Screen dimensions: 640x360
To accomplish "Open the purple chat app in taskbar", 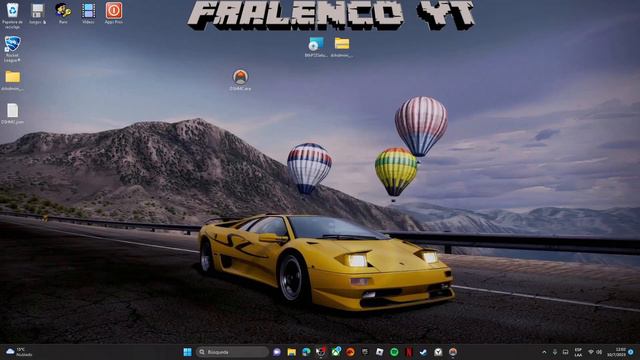I will [x=277, y=352].
